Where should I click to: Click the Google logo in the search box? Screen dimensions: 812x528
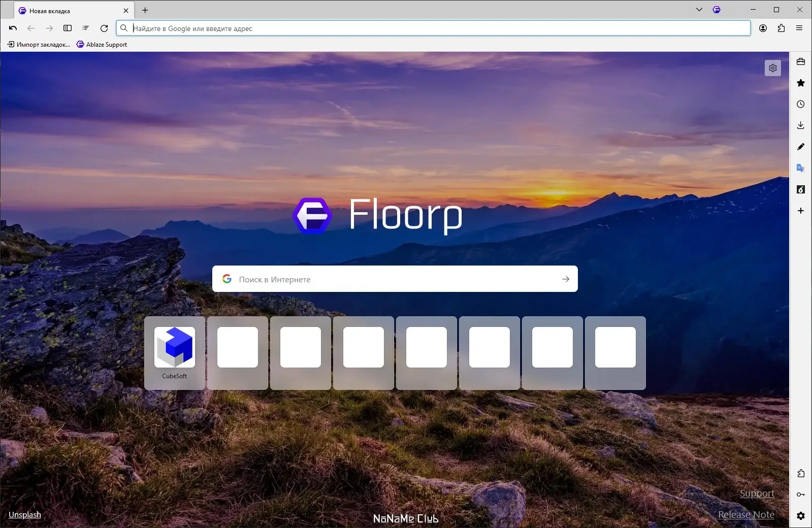(227, 279)
